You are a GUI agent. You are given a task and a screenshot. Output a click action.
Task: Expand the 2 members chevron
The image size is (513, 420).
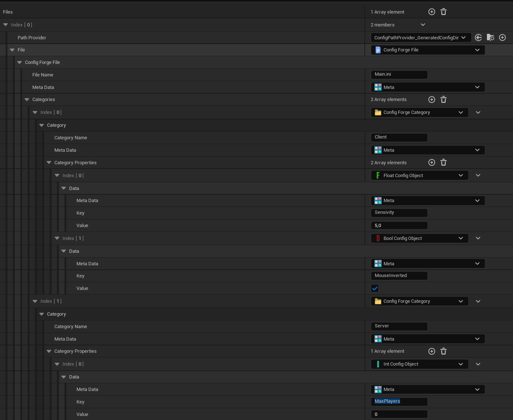(423, 25)
